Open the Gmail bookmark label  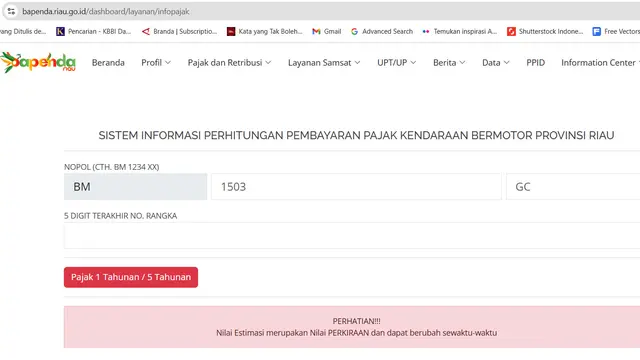tap(332, 31)
